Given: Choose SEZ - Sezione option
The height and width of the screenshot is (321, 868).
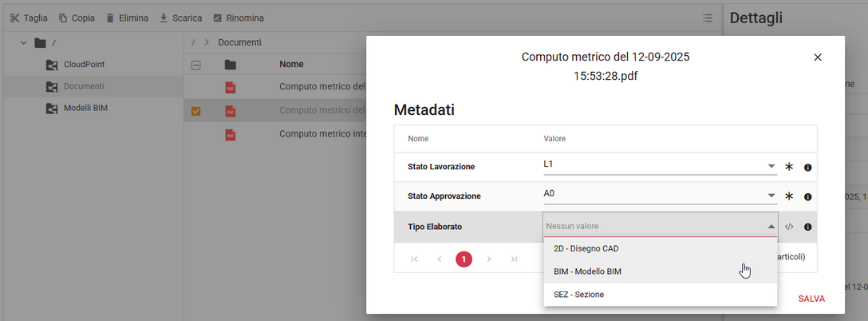Looking at the screenshot, I should pyautogui.click(x=661, y=295).
